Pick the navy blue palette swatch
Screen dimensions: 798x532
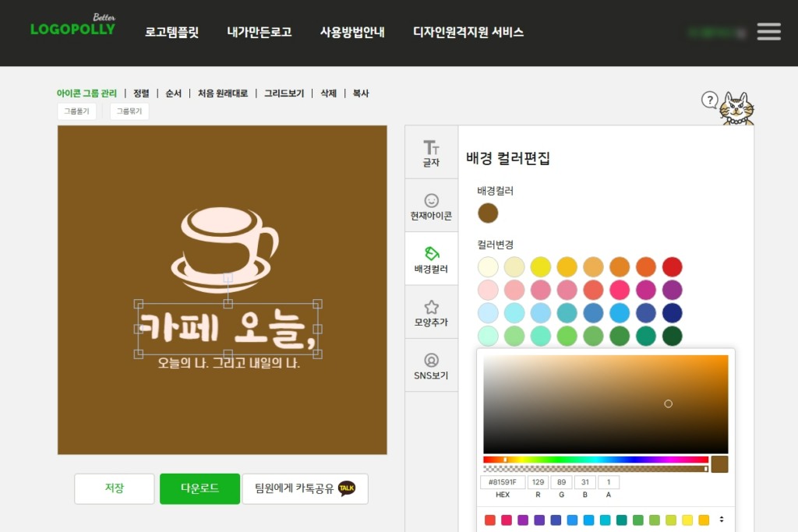(673, 313)
